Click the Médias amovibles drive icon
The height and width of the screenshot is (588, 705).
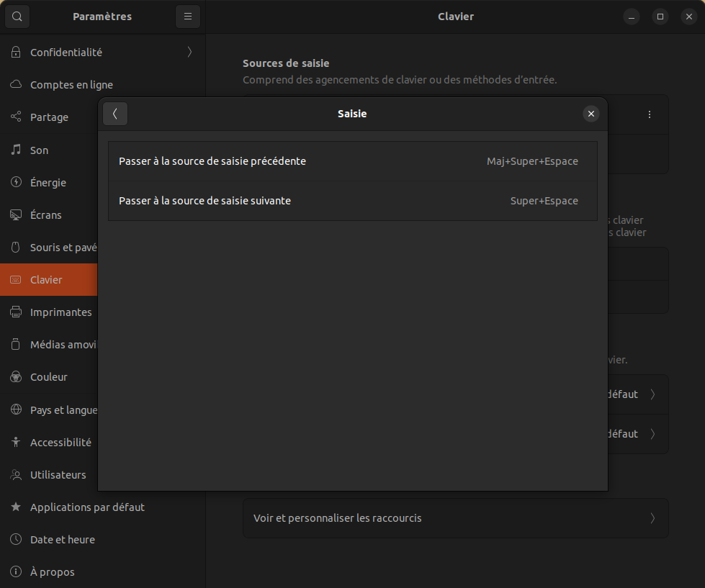pyautogui.click(x=16, y=344)
